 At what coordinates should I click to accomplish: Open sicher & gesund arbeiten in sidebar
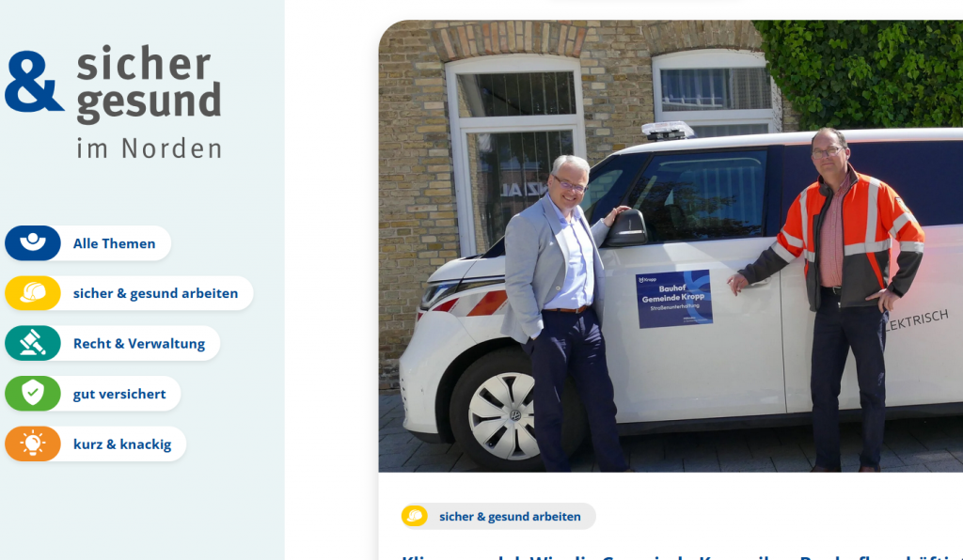point(155,293)
